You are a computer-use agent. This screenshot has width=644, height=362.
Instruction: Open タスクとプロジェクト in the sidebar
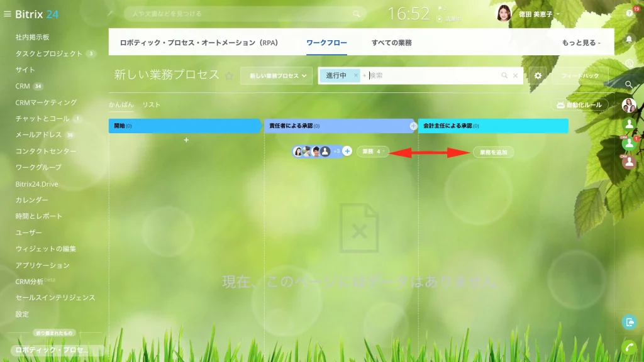coord(49,53)
